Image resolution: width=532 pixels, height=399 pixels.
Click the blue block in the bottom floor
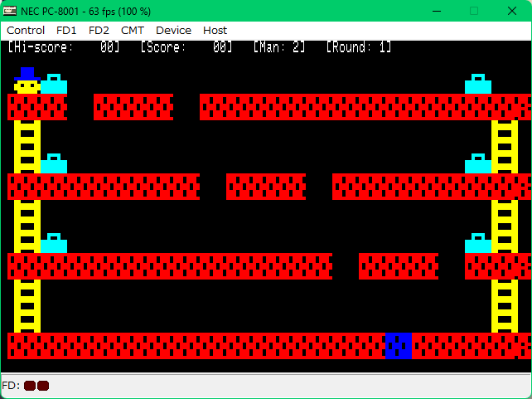(399, 346)
